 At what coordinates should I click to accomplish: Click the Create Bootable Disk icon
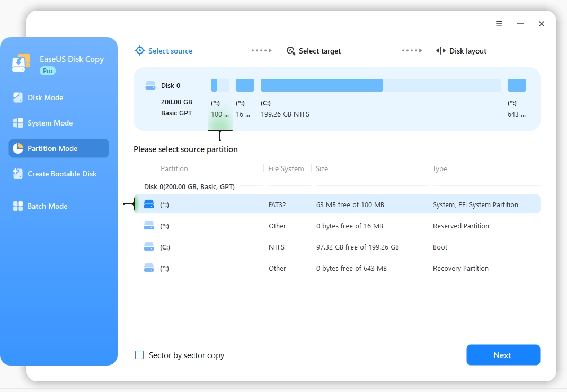(x=18, y=174)
